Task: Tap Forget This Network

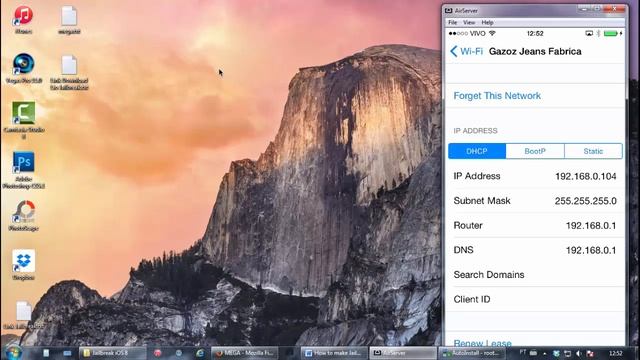Action: (x=497, y=96)
